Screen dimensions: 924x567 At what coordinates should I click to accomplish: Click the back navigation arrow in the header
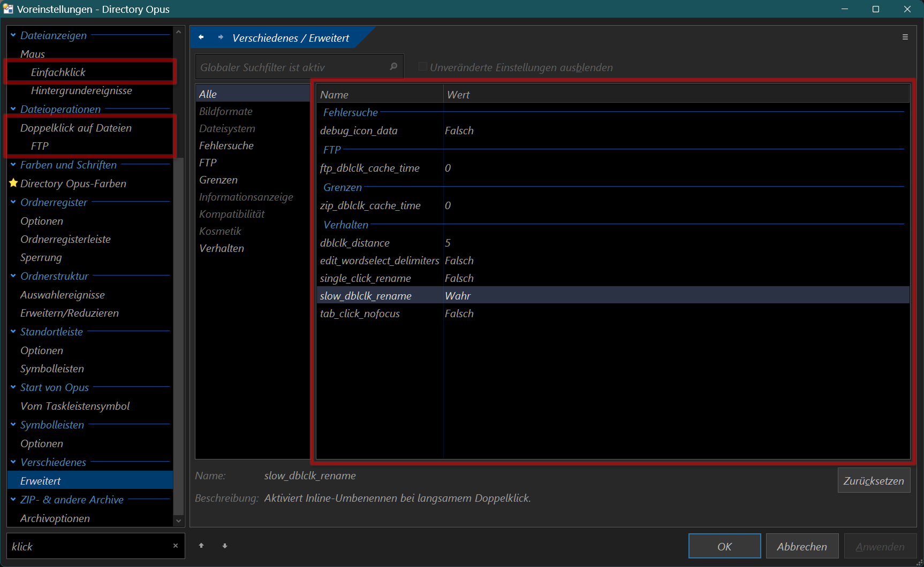click(x=201, y=37)
